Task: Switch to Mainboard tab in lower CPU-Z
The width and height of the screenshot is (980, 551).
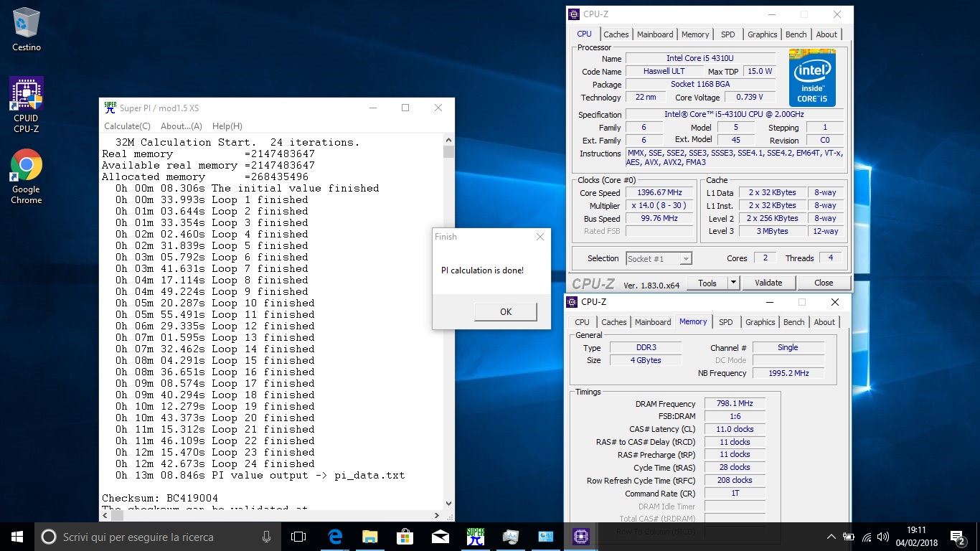Action: 653,322
